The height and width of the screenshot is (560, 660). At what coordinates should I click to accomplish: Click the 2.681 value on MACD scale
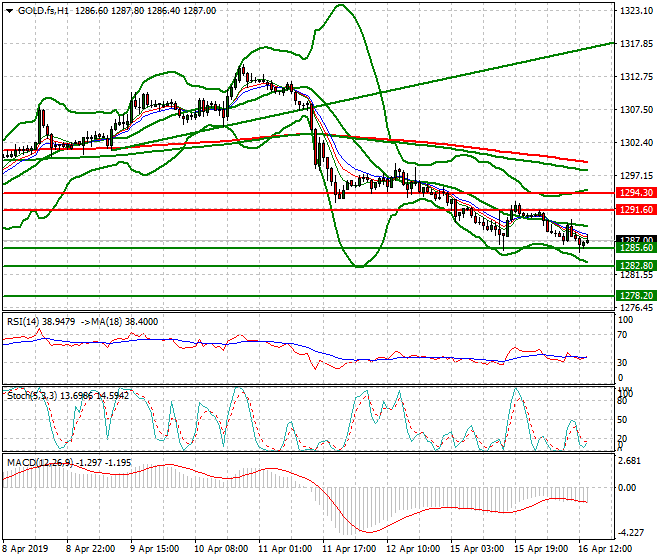coord(632,462)
